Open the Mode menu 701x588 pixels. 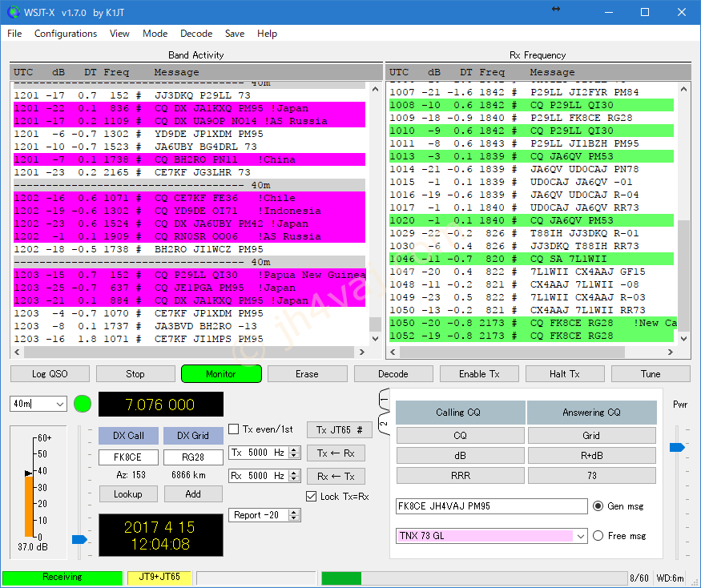[155, 34]
